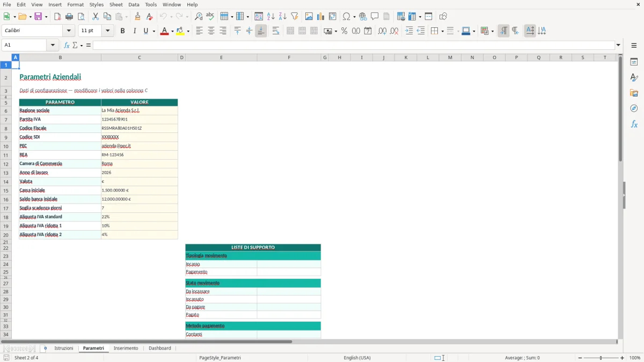Toggle AutoFilter funnel icon
The width and height of the screenshot is (644, 362).
(x=295, y=17)
